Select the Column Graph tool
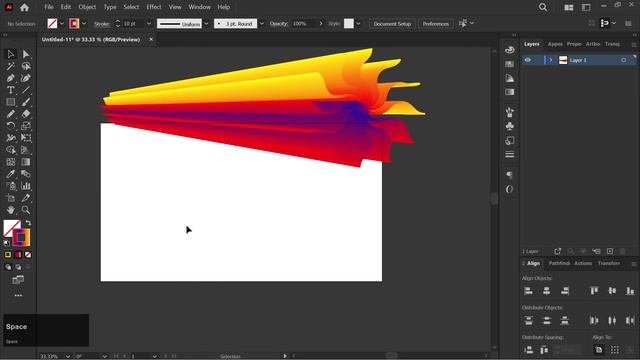 coord(26,186)
